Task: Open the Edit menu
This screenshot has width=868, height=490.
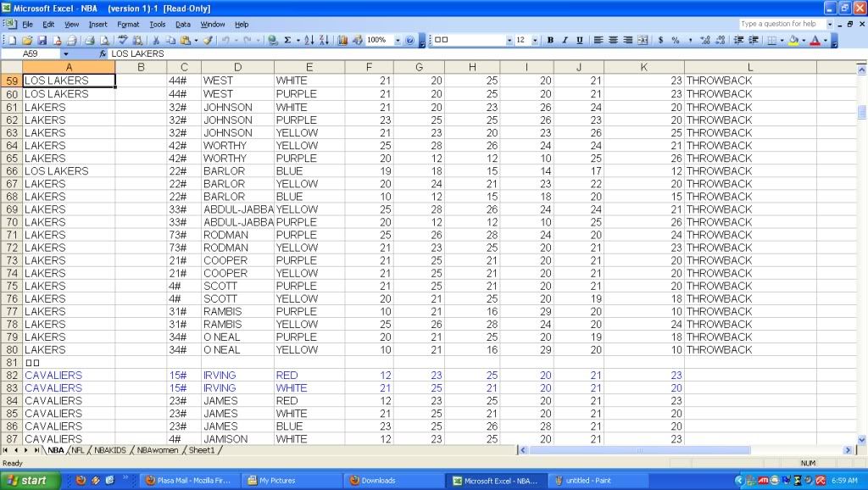Action: click(x=48, y=25)
